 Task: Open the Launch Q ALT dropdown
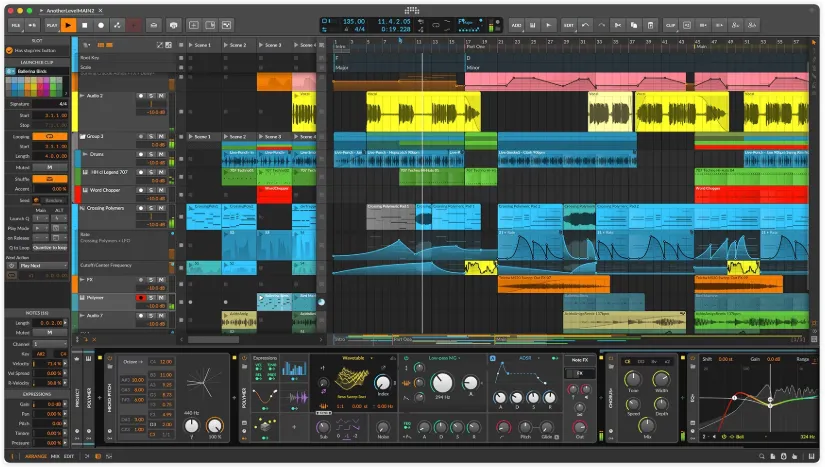(x=59, y=218)
